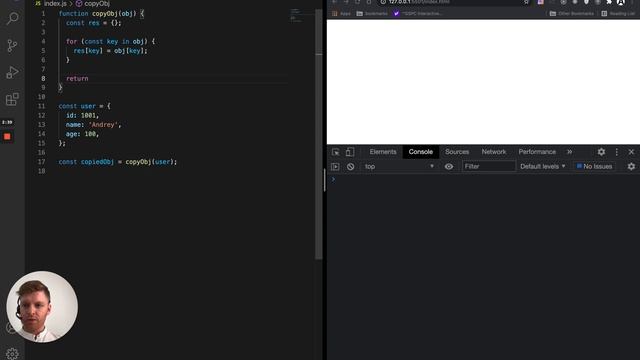This screenshot has height=360, width=640.
Task: Close the DevTools panel
Action: [631, 152]
